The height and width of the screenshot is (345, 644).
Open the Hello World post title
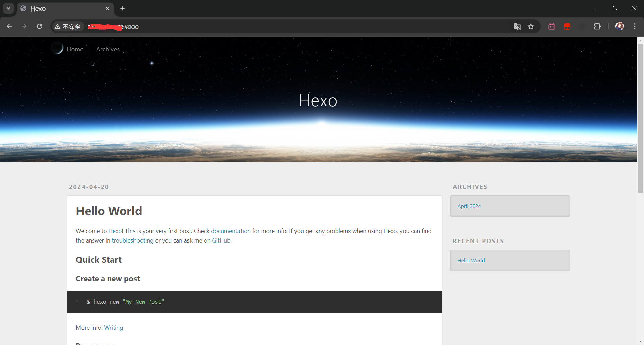pos(109,211)
